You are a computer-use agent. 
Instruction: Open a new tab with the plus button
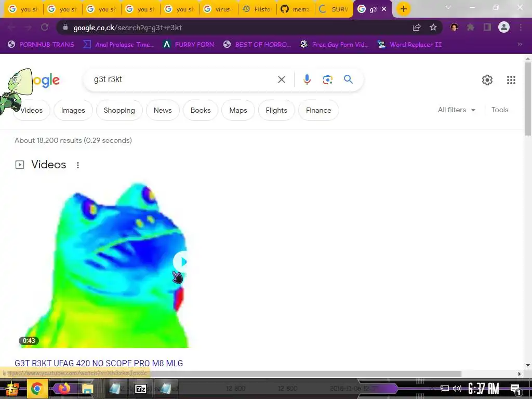tap(403, 9)
